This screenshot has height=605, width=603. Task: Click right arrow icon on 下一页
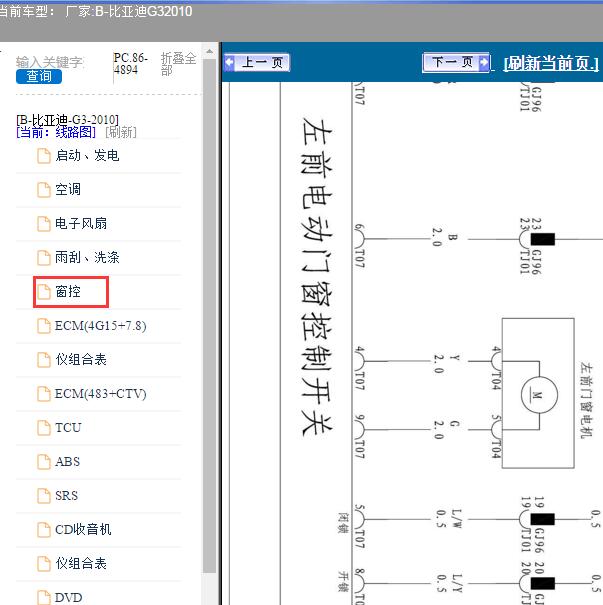pos(484,62)
